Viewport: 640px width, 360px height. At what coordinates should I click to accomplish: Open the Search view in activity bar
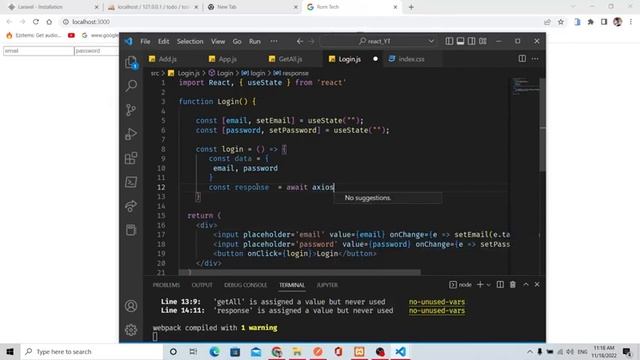coord(131,86)
